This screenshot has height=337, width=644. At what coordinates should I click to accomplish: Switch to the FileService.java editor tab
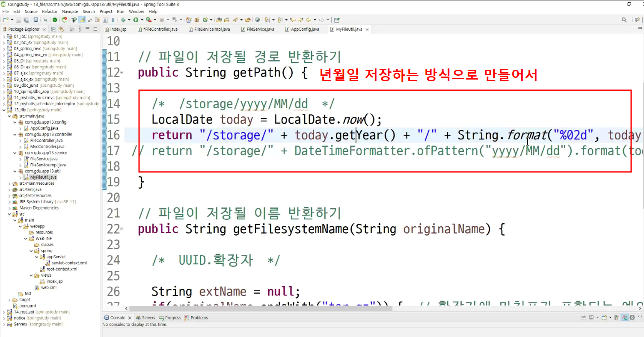(258, 29)
